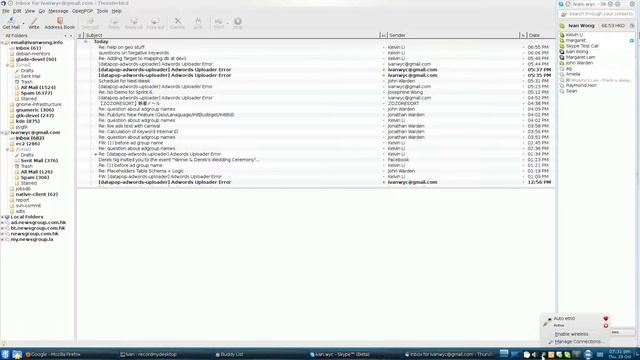640x360 pixels.
Task: Collapse the email@ivanwong.info account tree
Action: [2, 42]
